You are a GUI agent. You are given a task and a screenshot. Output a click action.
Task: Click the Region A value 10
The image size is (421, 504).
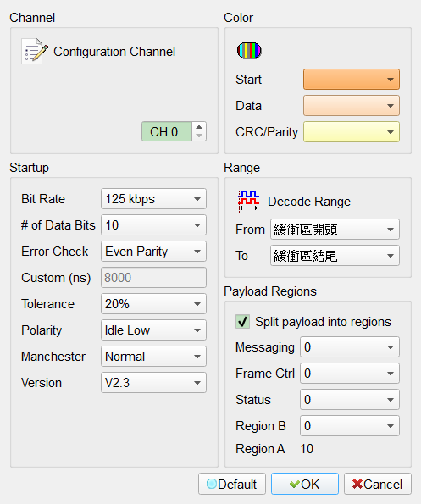tap(307, 449)
